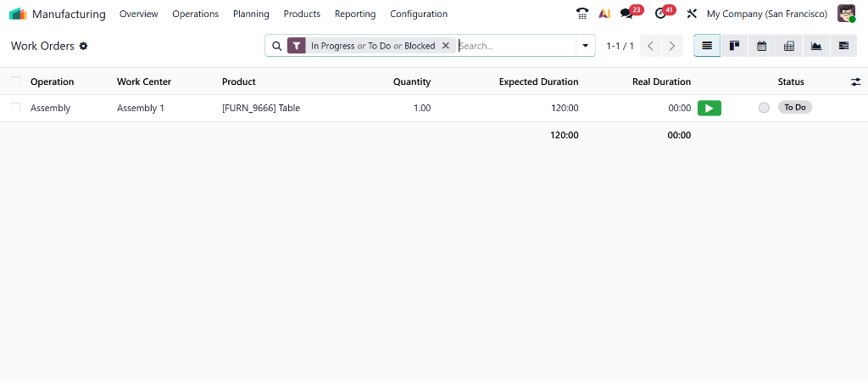
Task: Start the Assembly work order timer
Action: (709, 108)
